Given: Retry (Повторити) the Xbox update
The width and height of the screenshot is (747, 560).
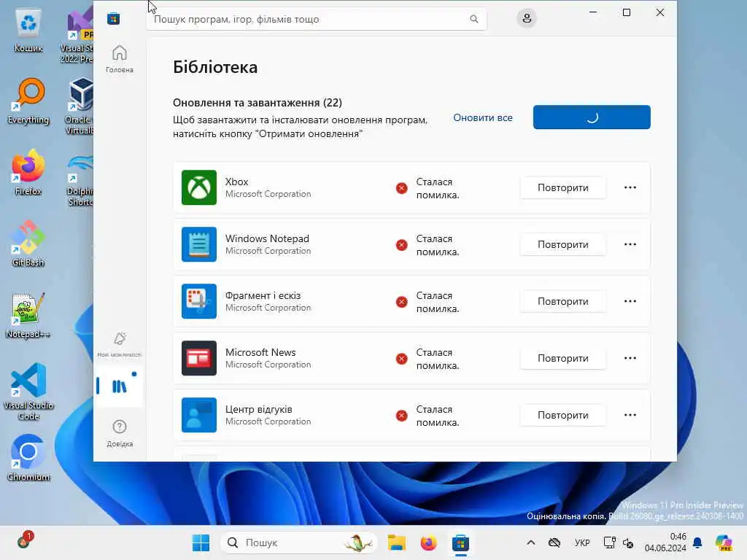Looking at the screenshot, I should pyautogui.click(x=563, y=187).
